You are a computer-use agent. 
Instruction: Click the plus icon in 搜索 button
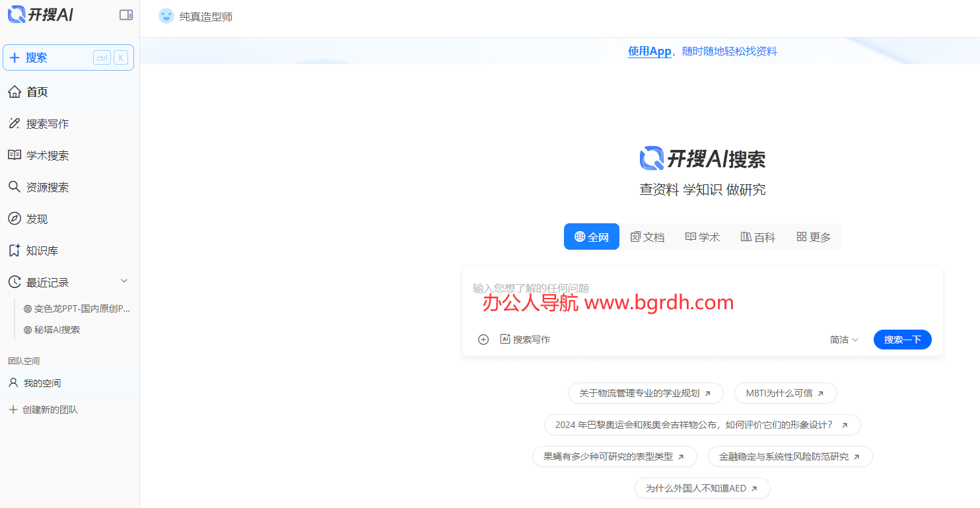(x=15, y=57)
